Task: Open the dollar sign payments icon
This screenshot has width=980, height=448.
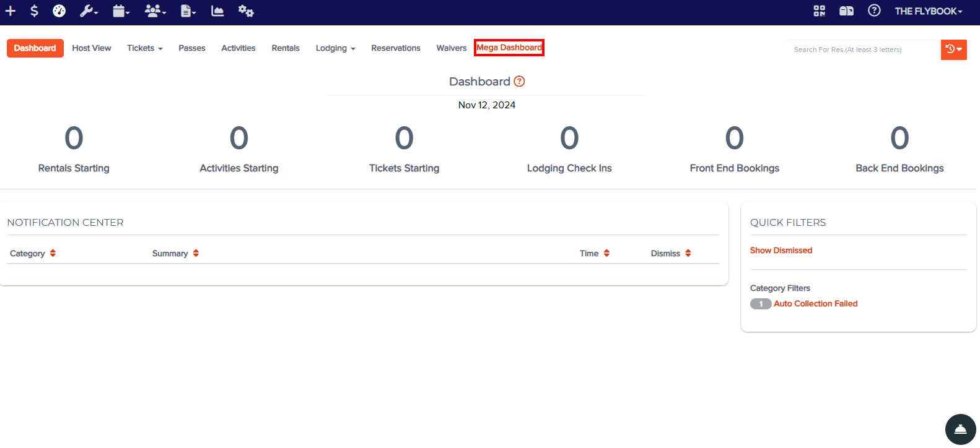Action: coord(34,11)
